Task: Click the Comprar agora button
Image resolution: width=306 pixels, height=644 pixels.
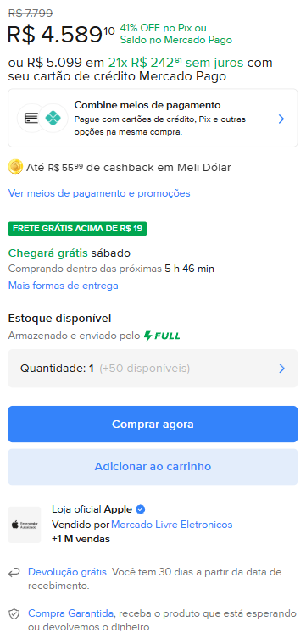Action: click(x=153, y=425)
